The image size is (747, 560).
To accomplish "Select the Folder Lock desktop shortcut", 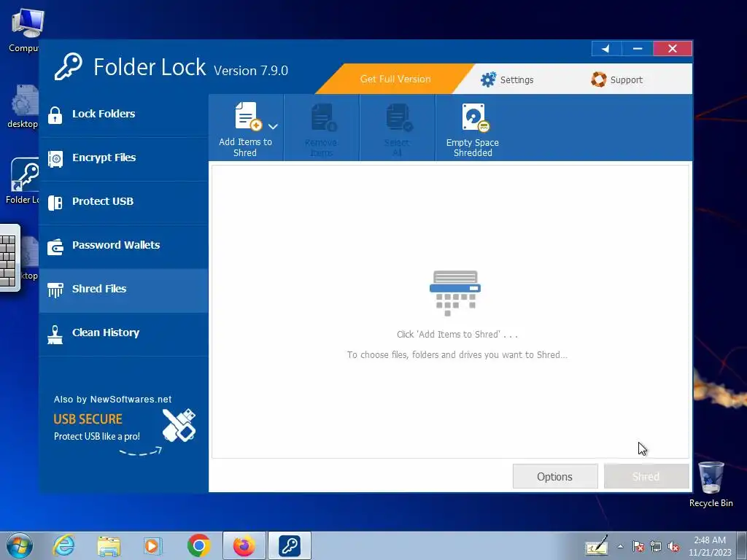I will pos(23,181).
